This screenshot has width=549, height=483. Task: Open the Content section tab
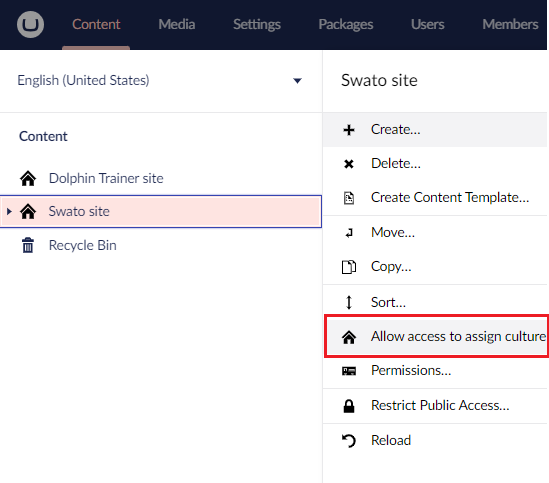(96, 25)
